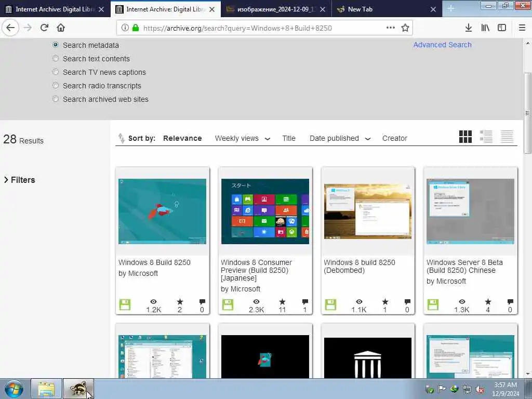Open Windows 8 Consumer Preview Japanese title
532x399 pixels.
tap(257, 270)
